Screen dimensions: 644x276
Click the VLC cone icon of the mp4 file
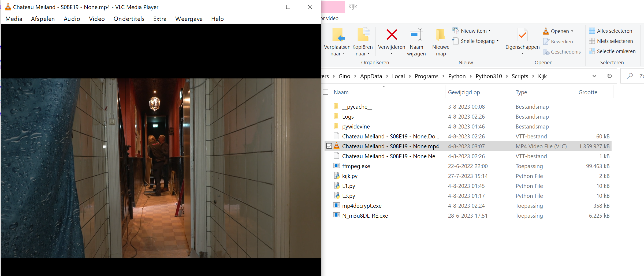pyautogui.click(x=337, y=146)
